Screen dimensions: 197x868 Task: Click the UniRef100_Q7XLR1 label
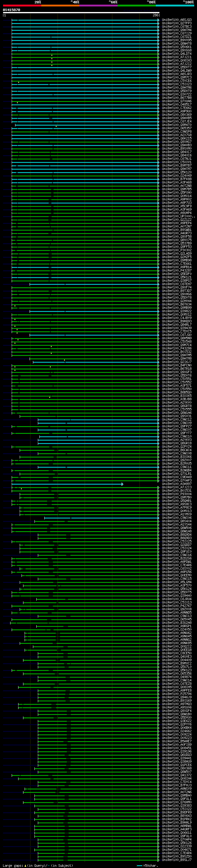click(177, 474)
